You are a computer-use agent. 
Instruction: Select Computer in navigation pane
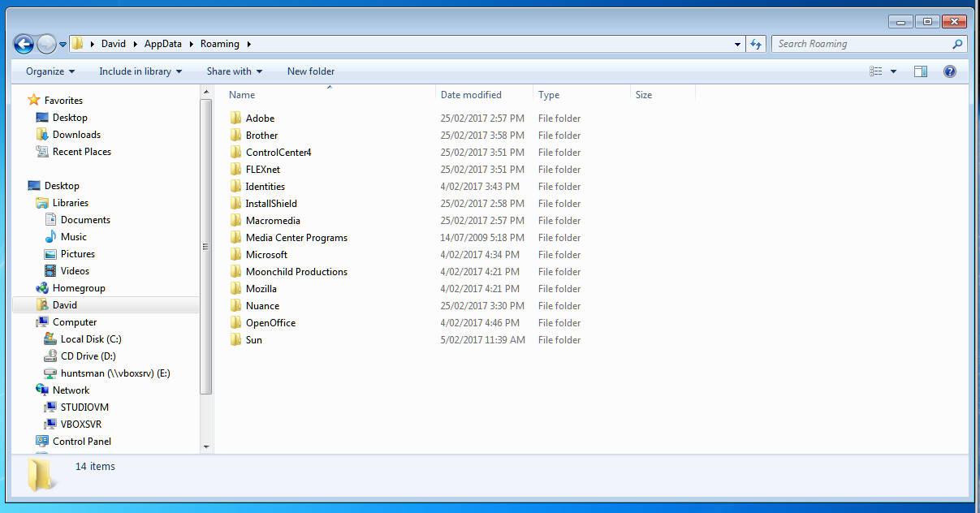click(x=75, y=322)
